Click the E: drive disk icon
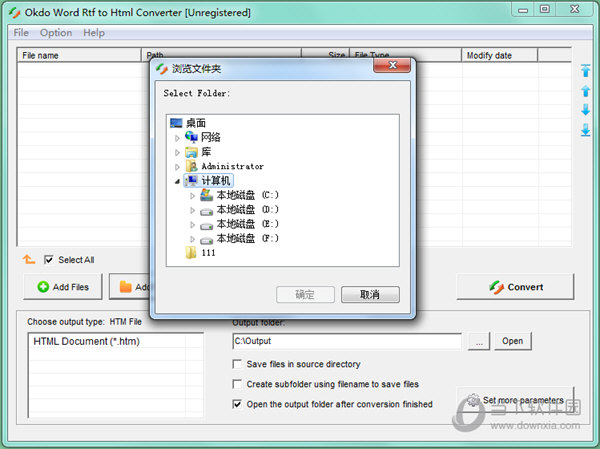Screen dimensions: 600x449 click(x=207, y=225)
